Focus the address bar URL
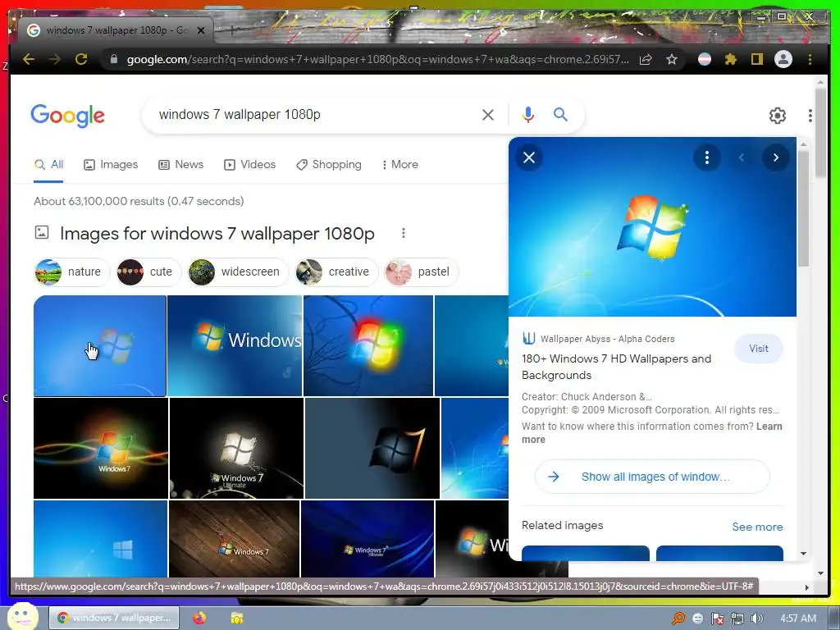The image size is (840, 630). 377,59
